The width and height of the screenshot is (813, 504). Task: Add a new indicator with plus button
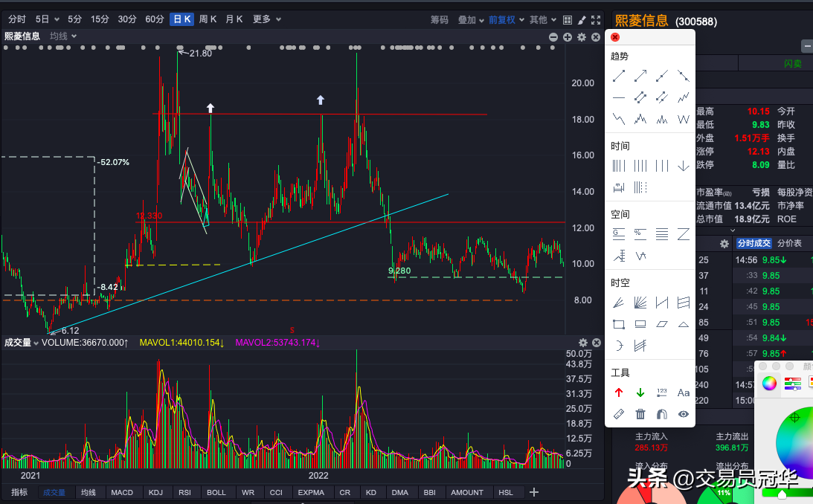pyautogui.click(x=534, y=492)
